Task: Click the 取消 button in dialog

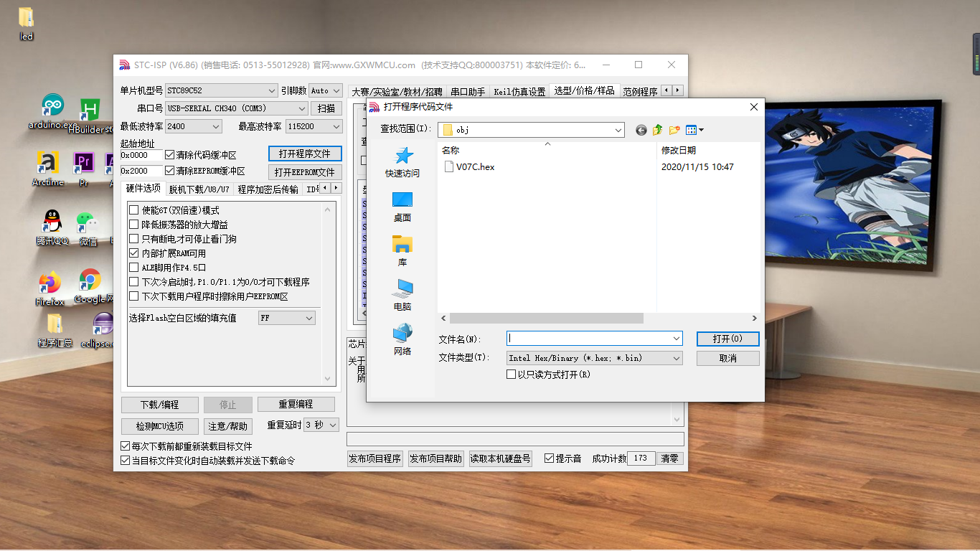Action: click(727, 358)
